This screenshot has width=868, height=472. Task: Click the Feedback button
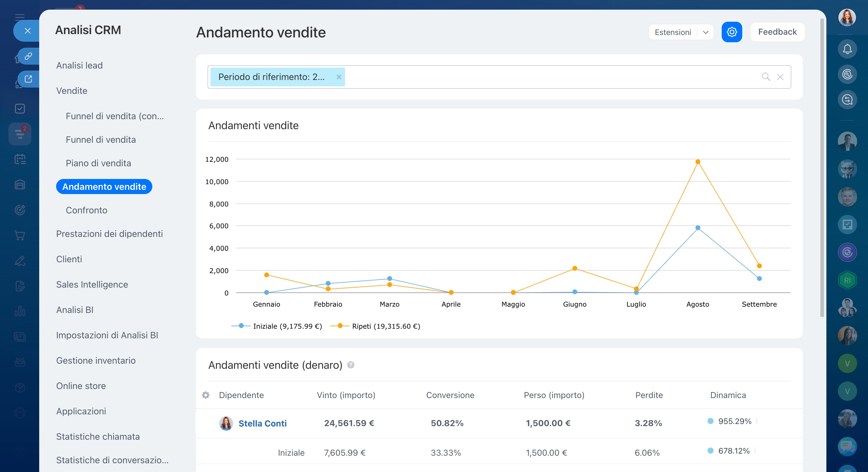pos(777,32)
